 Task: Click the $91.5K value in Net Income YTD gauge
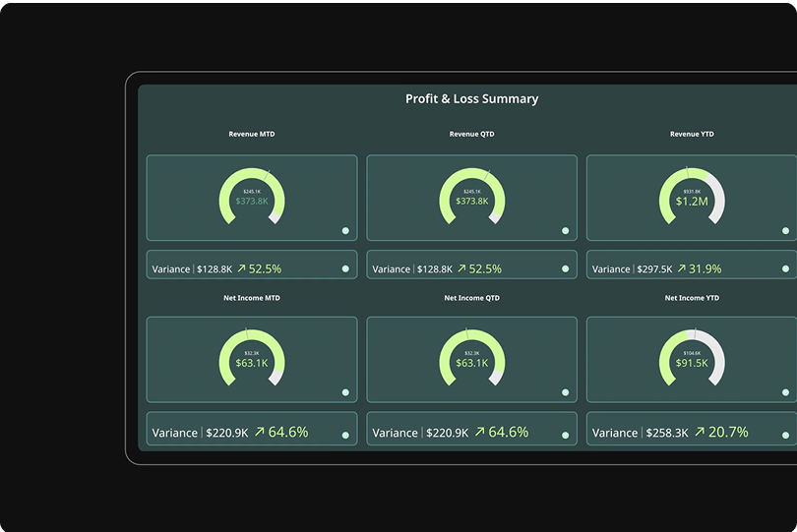tap(692, 363)
